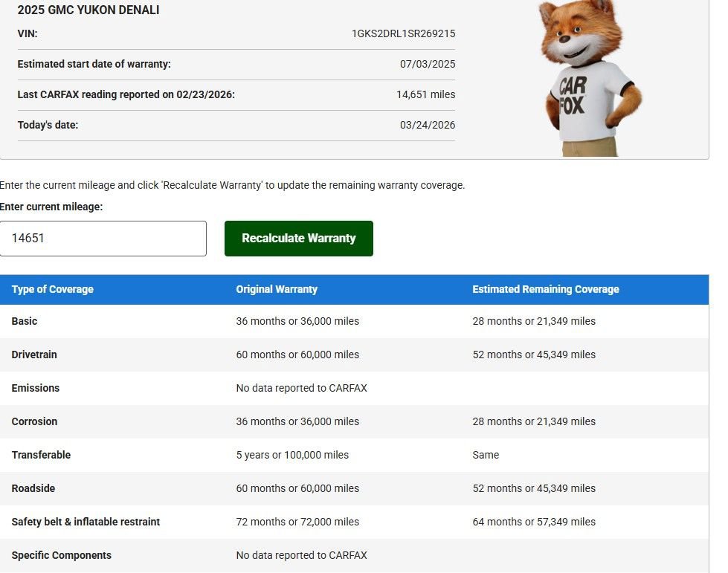Image resolution: width=728 pixels, height=573 pixels.
Task: Select the Roadside coverage row label
Action: click(x=33, y=488)
